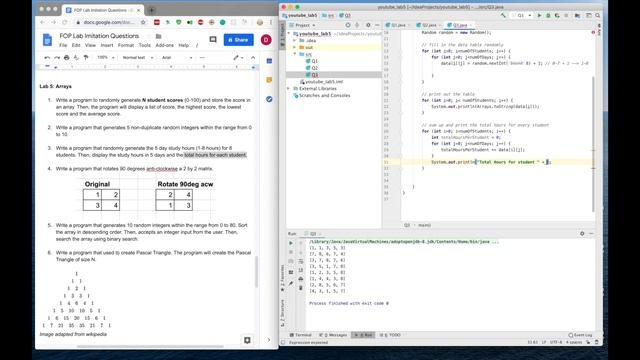Toggle the soft-wrap icon in Run panel
This screenshot has height=360, width=640.
pyautogui.click(x=301, y=261)
